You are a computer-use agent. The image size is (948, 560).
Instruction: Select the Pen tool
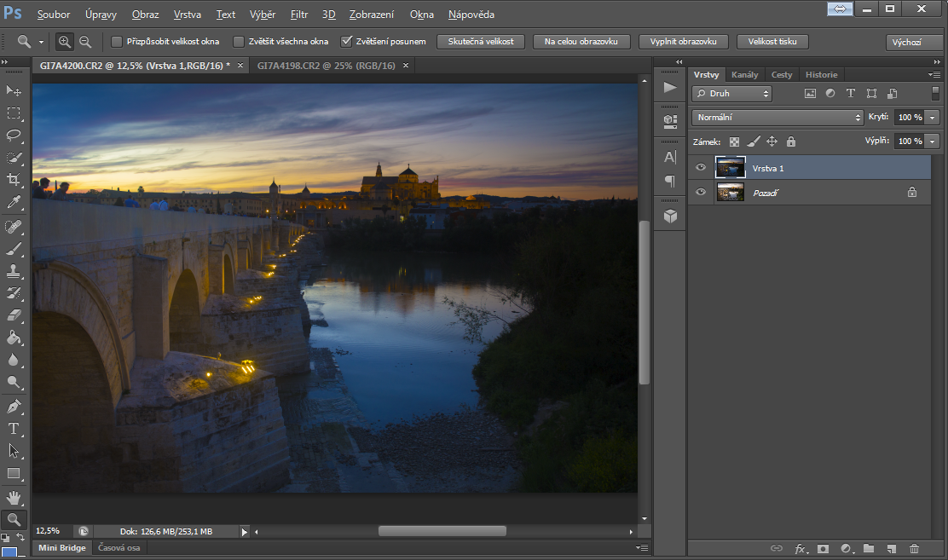point(14,406)
